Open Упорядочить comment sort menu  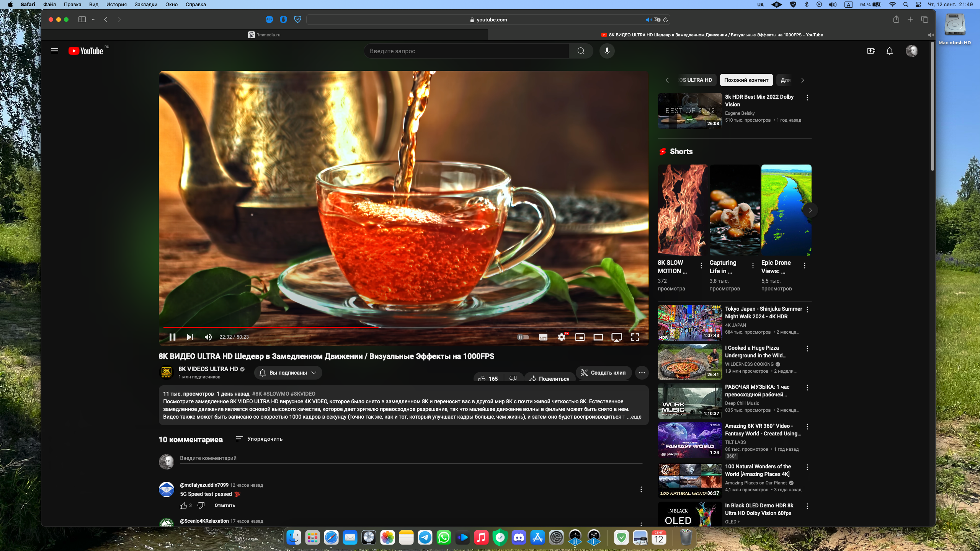click(259, 439)
